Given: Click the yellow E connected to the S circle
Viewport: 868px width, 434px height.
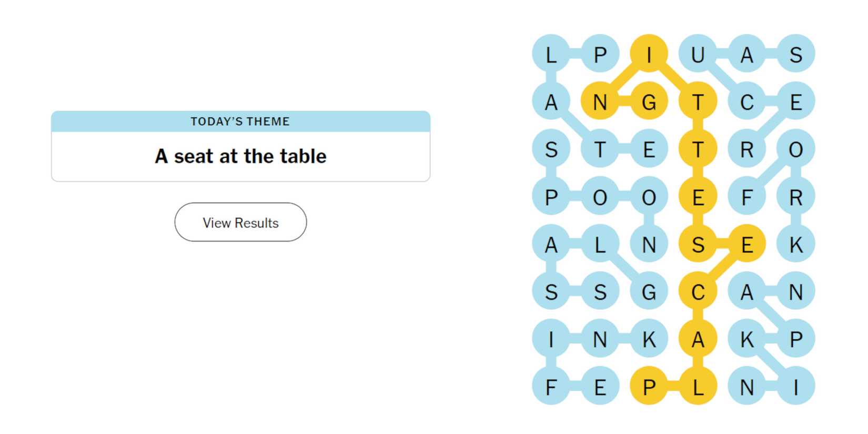Looking at the screenshot, I should click(747, 243).
